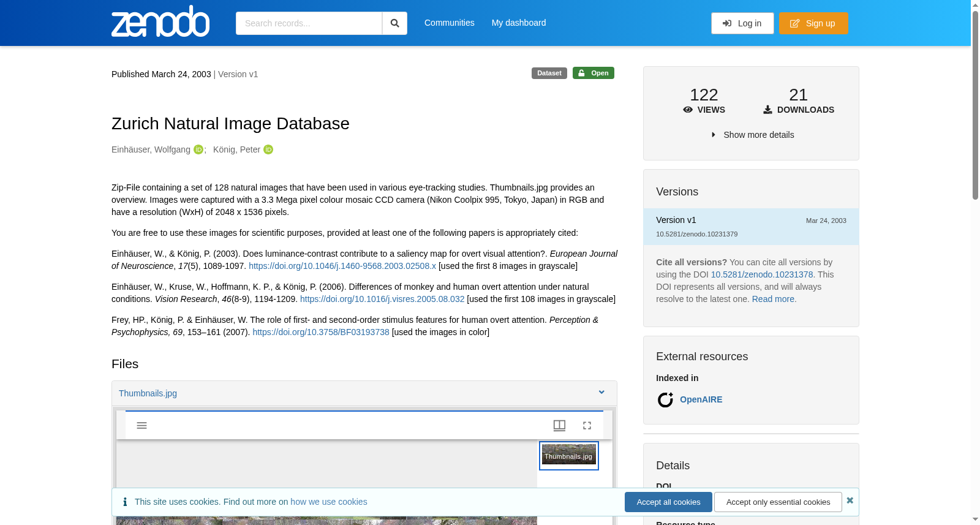
Task: Click Peter König's ORCID icon
Action: point(268,149)
